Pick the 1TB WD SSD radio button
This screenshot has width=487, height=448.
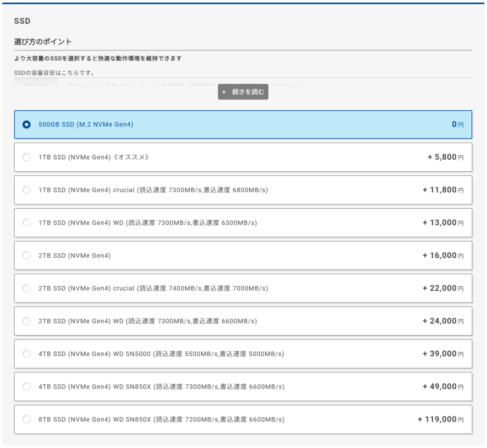[x=27, y=223]
